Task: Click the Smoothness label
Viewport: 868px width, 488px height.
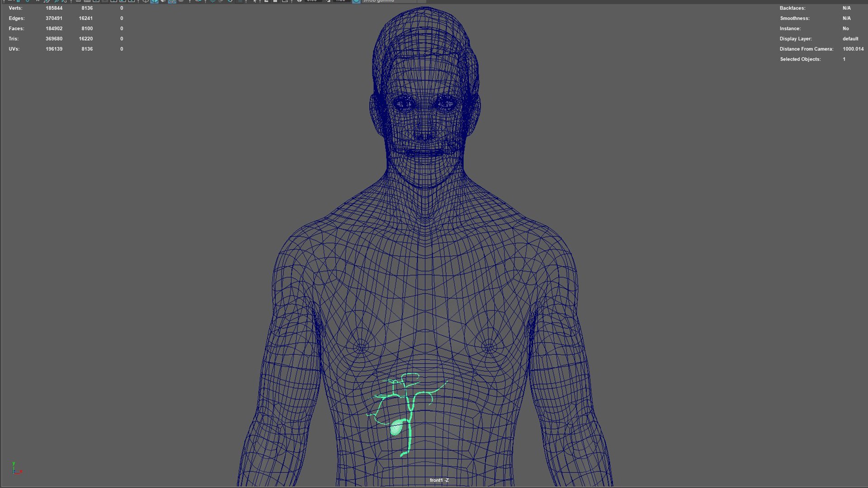Action: (795, 19)
